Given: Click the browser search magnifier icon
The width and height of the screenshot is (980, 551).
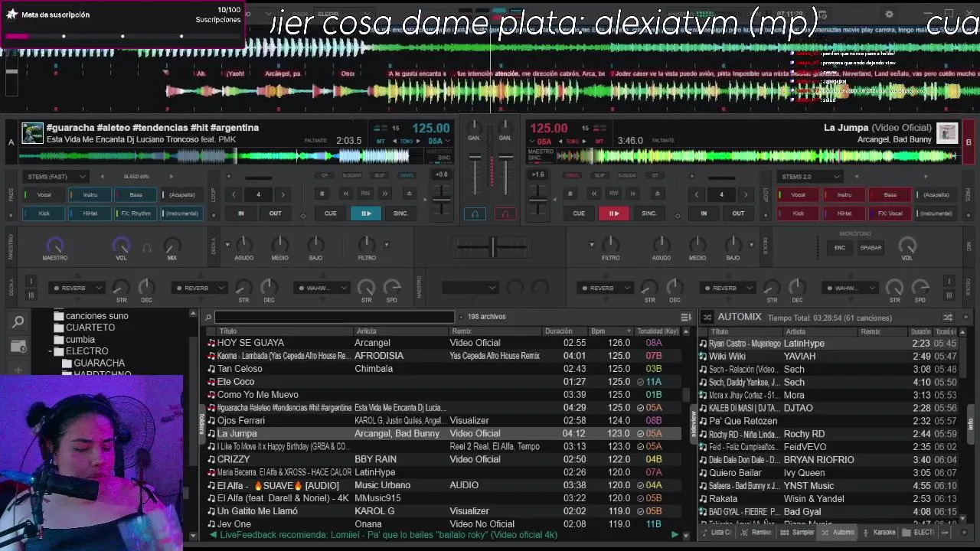Looking at the screenshot, I should coord(18,322).
